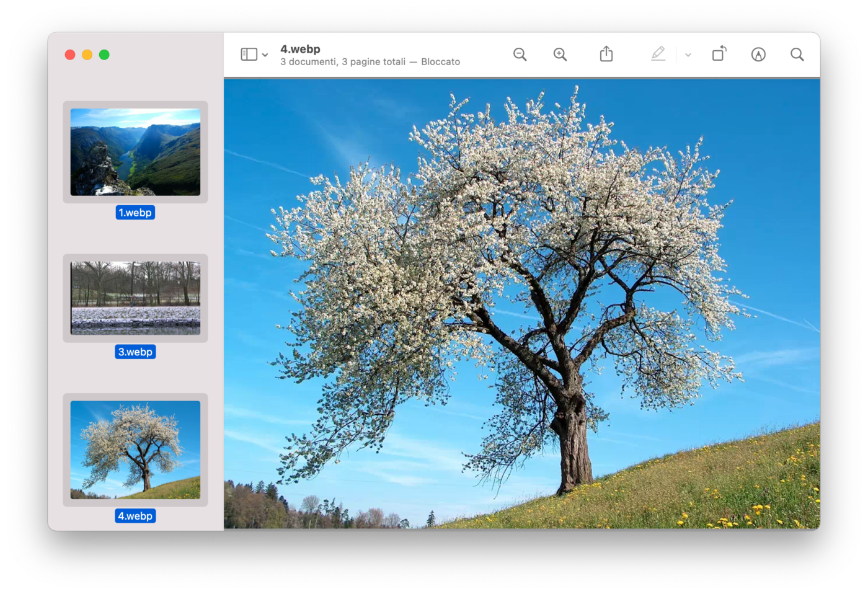Show the Markup toolbar icon
868x594 pixels.
click(758, 55)
